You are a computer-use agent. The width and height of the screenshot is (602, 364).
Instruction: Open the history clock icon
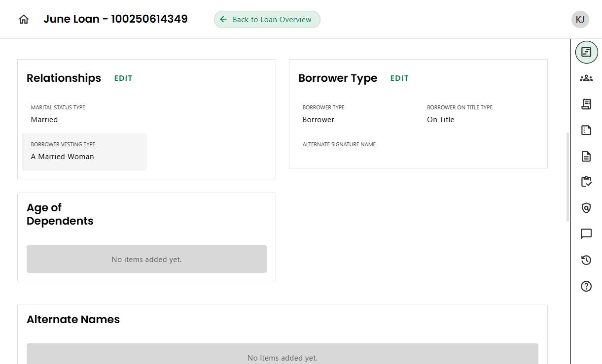coord(586,260)
